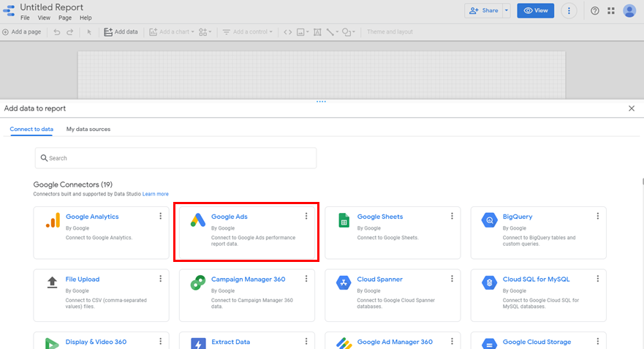The image size is (644, 349).
Task: Open Cloud SQL for MySQL options menu
Action: pyautogui.click(x=598, y=279)
